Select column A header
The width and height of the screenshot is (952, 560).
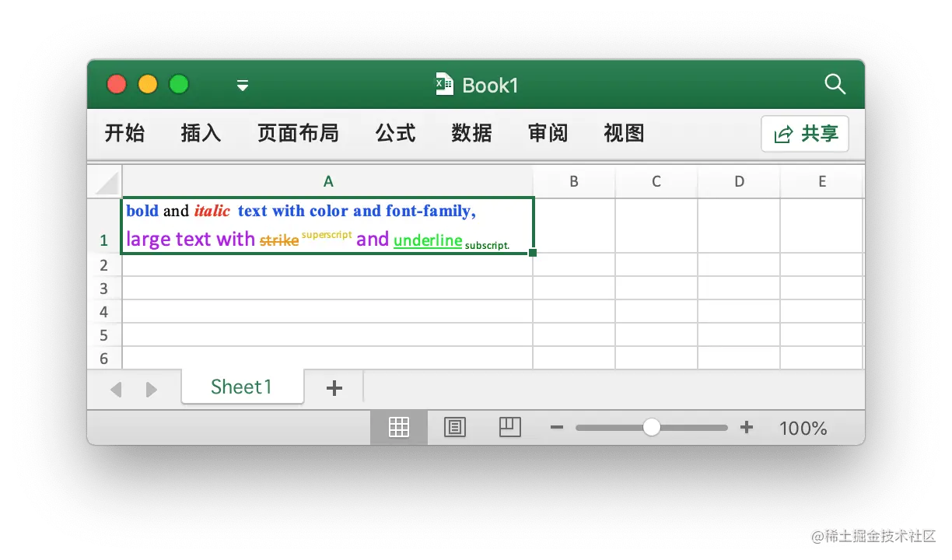(x=327, y=181)
